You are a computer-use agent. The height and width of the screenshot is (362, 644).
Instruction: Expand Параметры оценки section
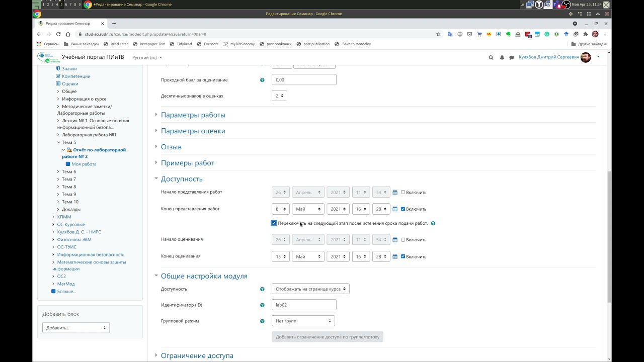pyautogui.click(x=193, y=131)
